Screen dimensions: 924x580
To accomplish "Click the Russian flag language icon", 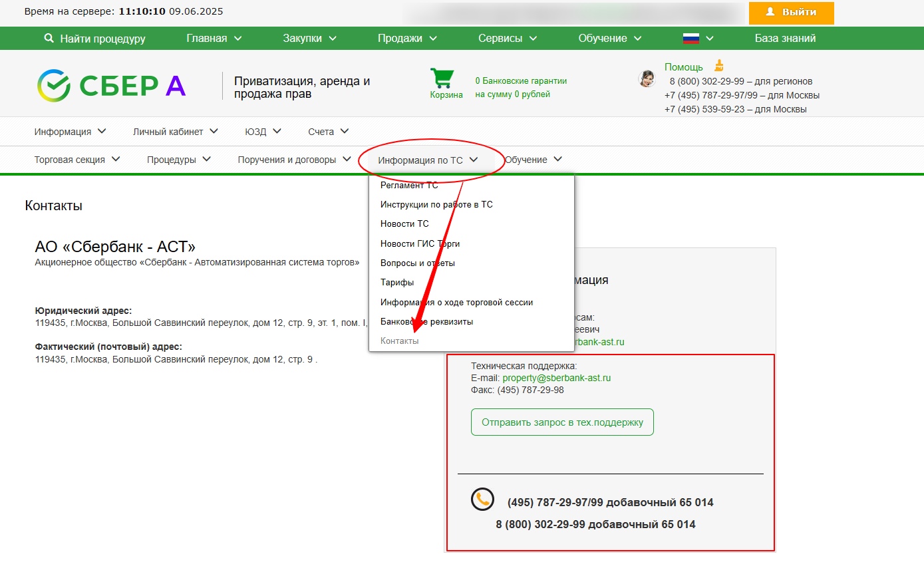I will (691, 39).
